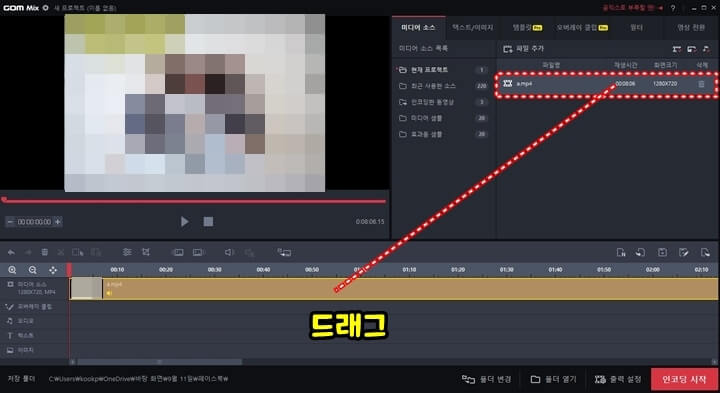Increase timecode with the plus stepper
Image resolution: width=720 pixels, height=393 pixels.
[57, 222]
